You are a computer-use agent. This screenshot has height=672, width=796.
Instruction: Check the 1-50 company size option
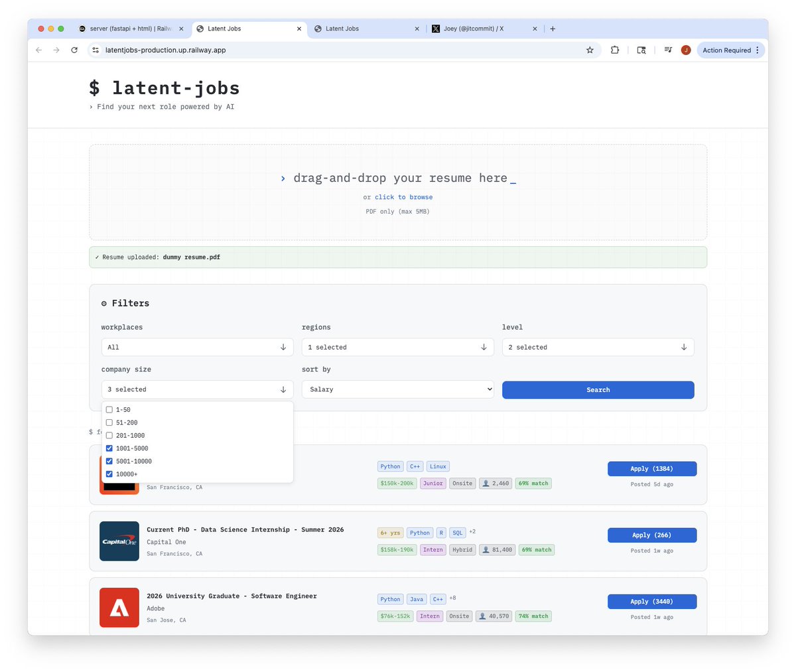109,410
